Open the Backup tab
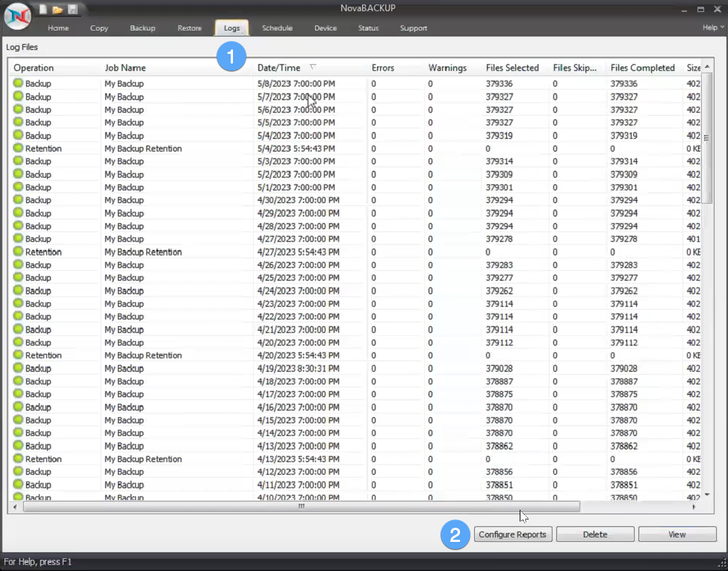Image resolution: width=728 pixels, height=571 pixels. pos(143,28)
